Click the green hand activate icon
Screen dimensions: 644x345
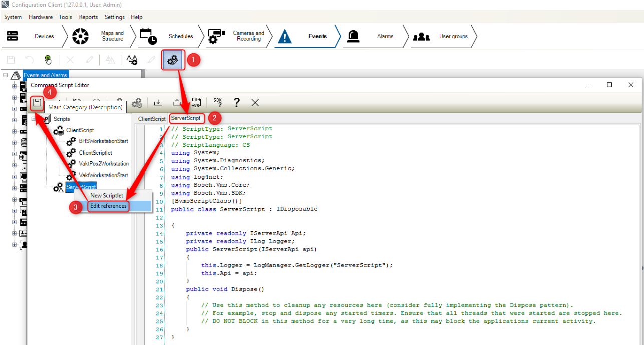tap(48, 60)
